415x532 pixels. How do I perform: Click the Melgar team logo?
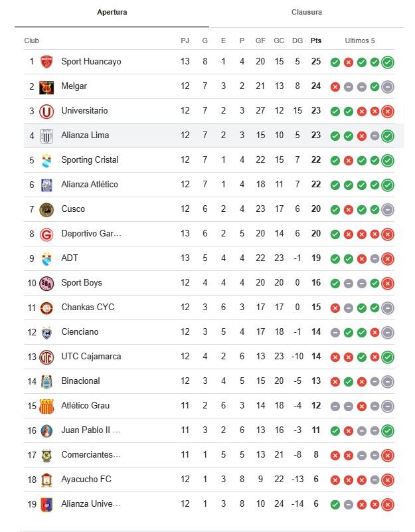pyautogui.click(x=48, y=86)
